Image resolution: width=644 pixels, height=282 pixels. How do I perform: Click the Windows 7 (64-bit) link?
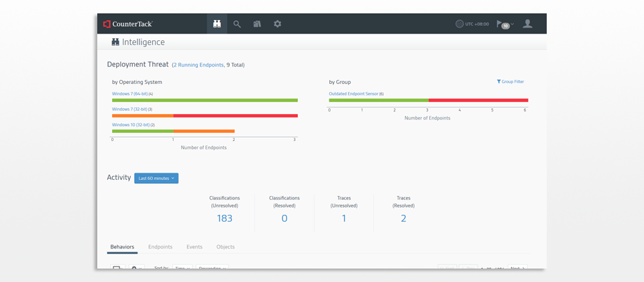point(129,94)
